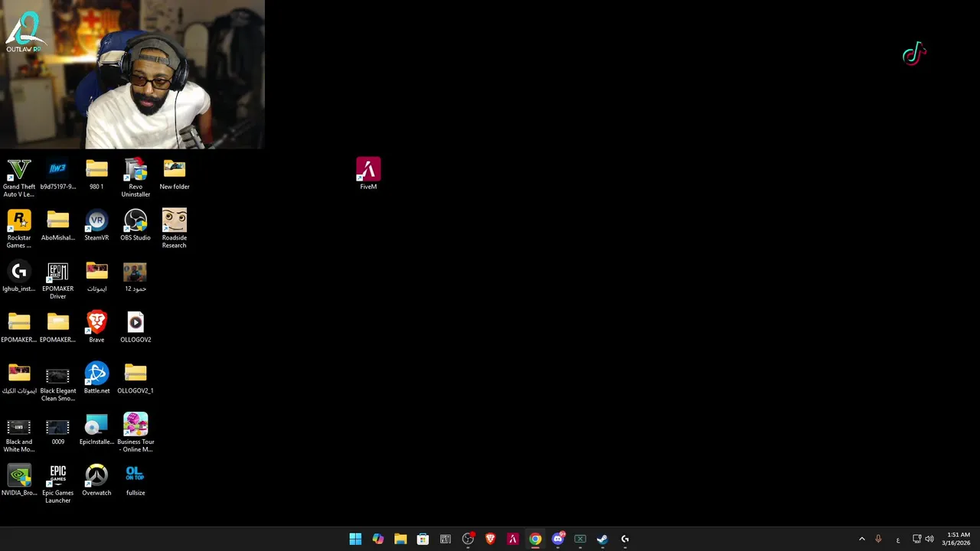980x551 pixels.
Task: Select the second EPOMAKER... folder beside Brave
Action: [x=58, y=328]
